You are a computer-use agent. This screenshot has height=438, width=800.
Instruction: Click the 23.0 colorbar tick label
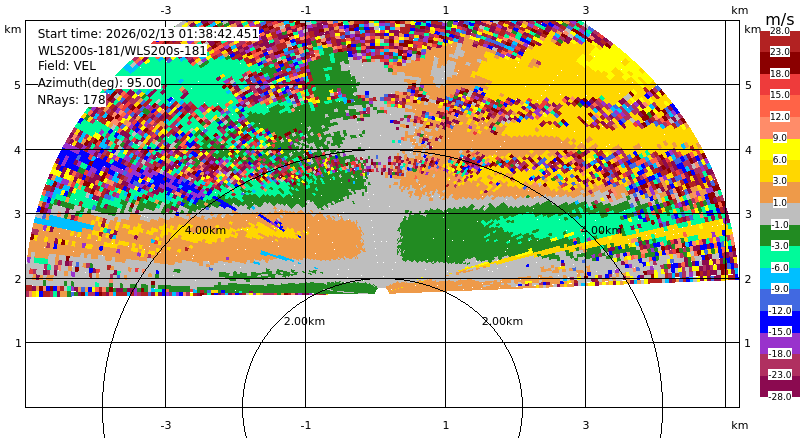(780, 52)
